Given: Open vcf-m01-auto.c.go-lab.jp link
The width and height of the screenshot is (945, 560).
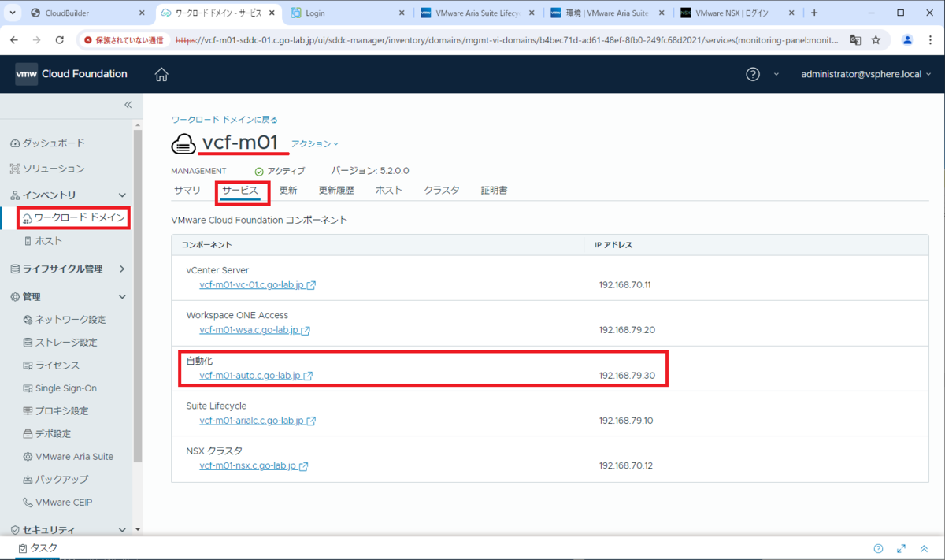Looking at the screenshot, I should [250, 376].
